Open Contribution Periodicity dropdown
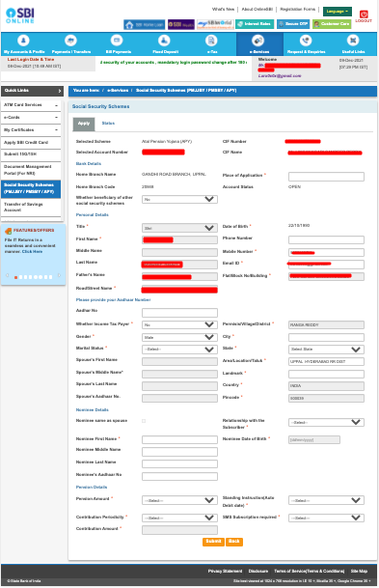The width and height of the screenshot is (379, 588). [x=179, y=518]
